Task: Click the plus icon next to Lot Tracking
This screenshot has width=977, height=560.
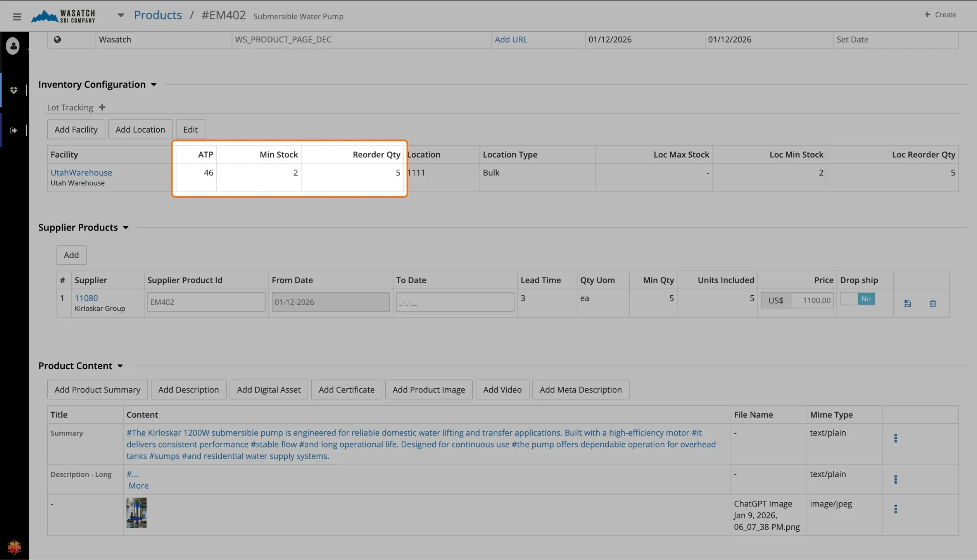Action: coord(102,107)
